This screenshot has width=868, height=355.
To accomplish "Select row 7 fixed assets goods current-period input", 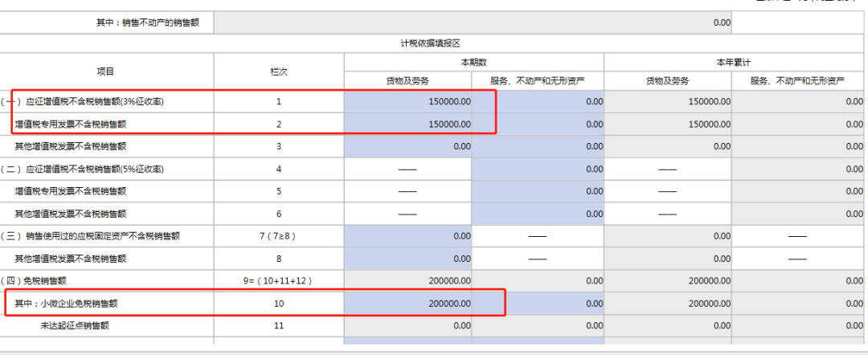I will click(408, 236).
